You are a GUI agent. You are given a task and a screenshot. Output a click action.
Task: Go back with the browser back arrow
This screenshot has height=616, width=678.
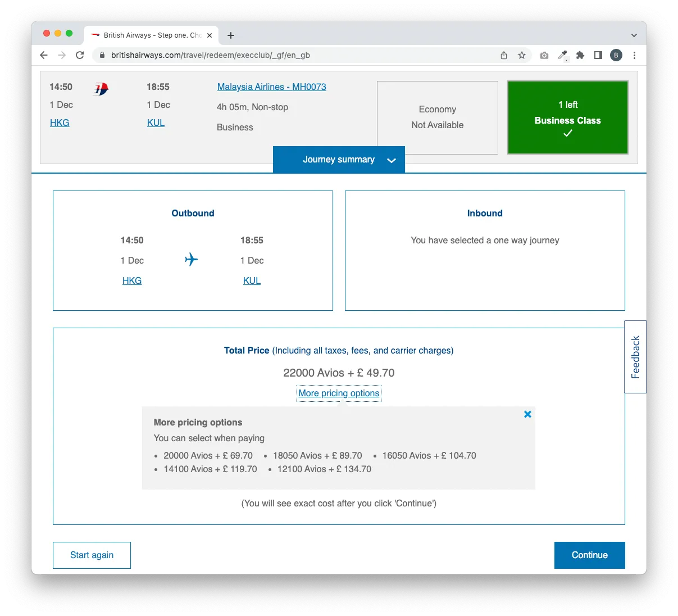tap(44, 55)
